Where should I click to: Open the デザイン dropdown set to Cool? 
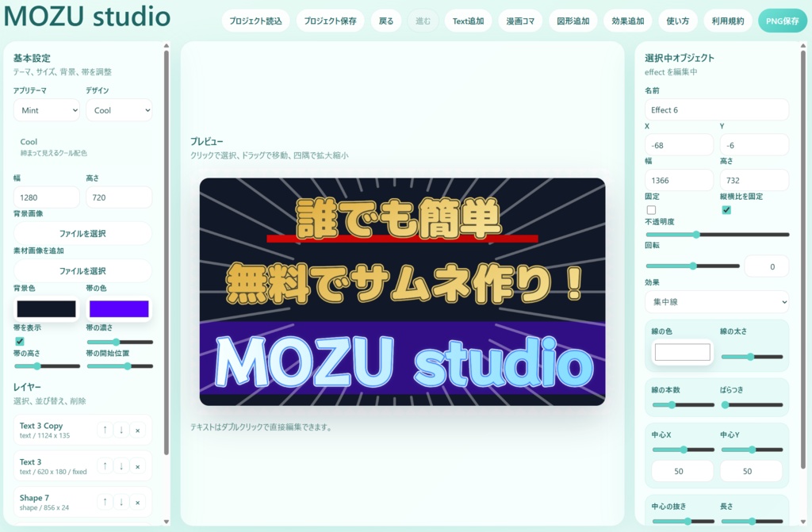tap(118, 110)
